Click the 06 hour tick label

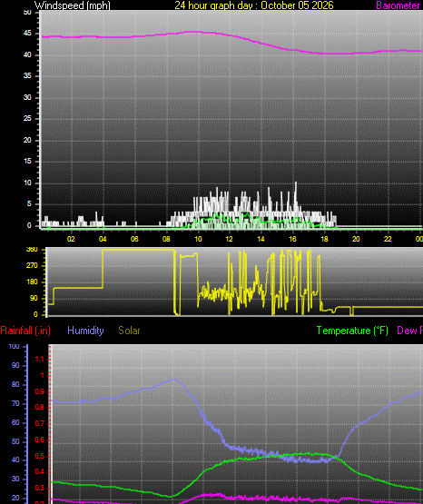point(134,239)
